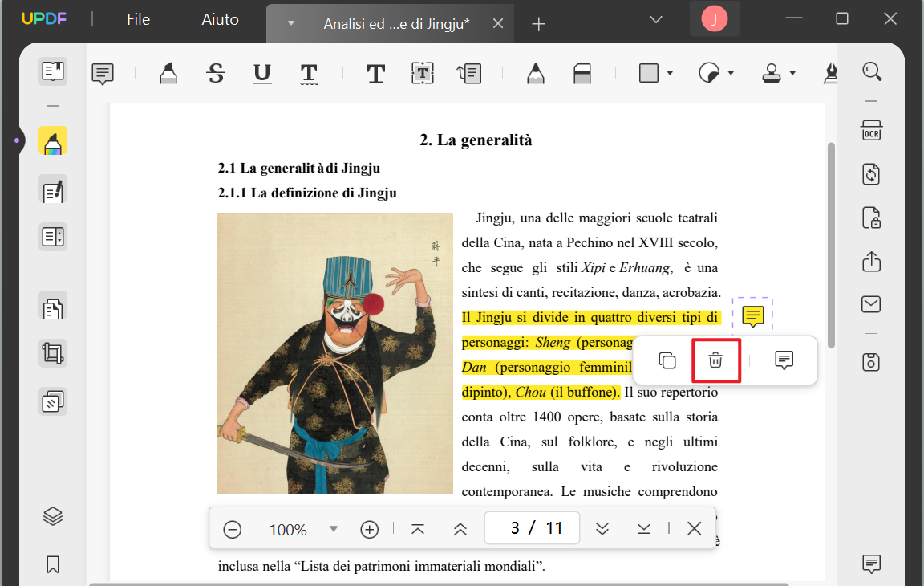Open the tab dropdown arrow beside document title

(290, 23)
